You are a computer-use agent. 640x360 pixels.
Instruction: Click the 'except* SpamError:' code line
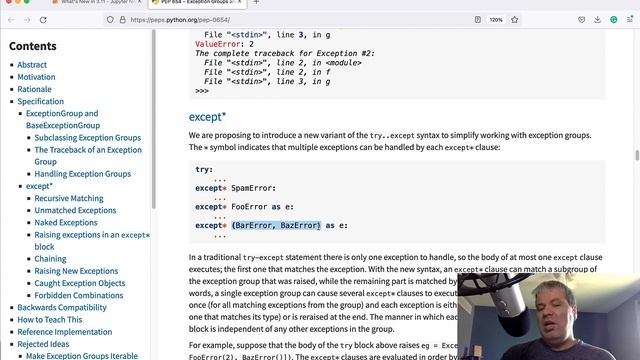(236, 188)
